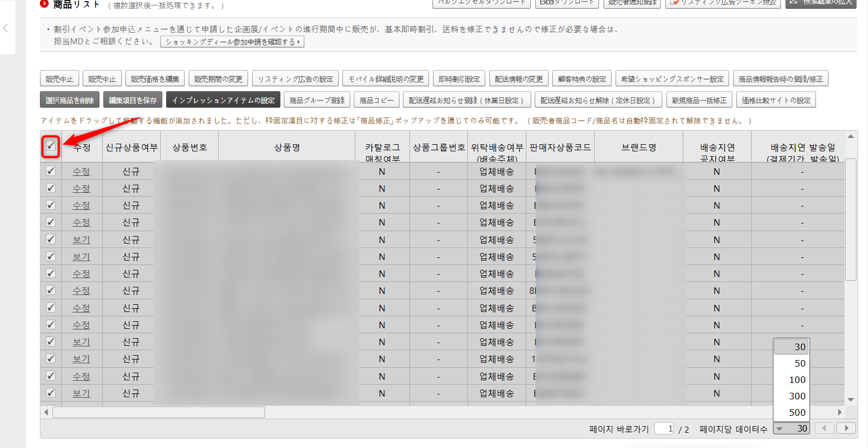Click the horizontal scroll left arrow
868x448 pixels.
46,412
